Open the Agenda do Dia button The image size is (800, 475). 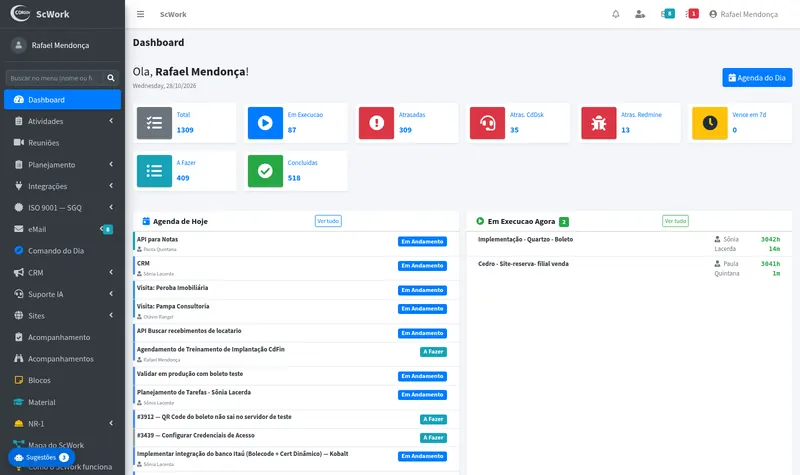click(x=757, y=78)
